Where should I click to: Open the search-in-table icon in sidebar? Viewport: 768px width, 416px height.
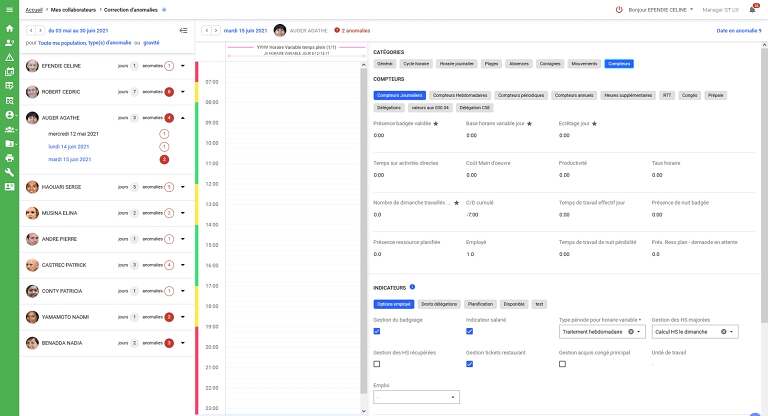[x=9, y=100]
